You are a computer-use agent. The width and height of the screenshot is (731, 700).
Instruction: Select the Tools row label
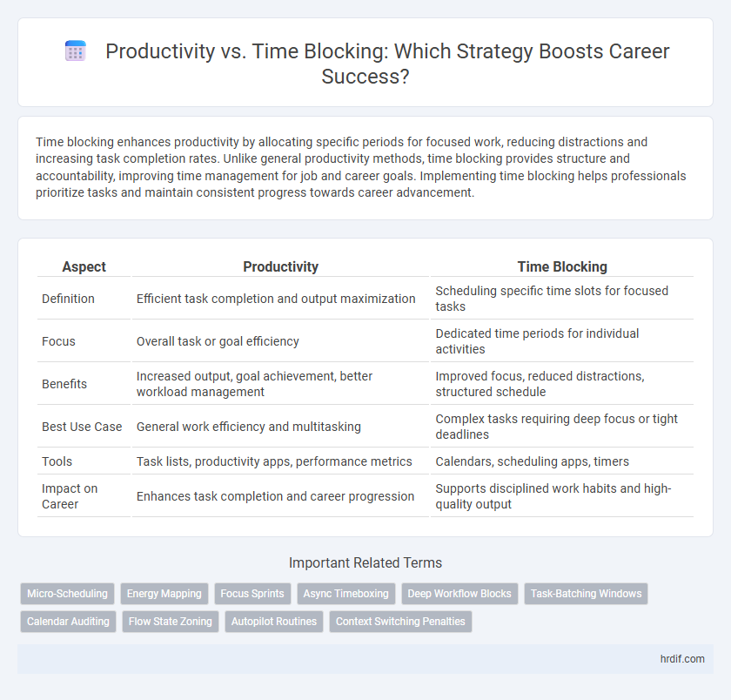[57, 461]
